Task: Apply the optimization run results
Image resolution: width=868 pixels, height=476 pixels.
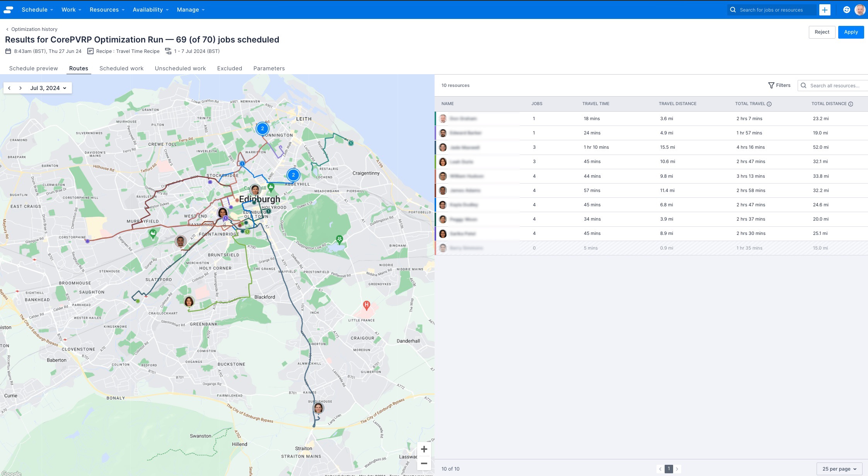Action: point(851,32)
